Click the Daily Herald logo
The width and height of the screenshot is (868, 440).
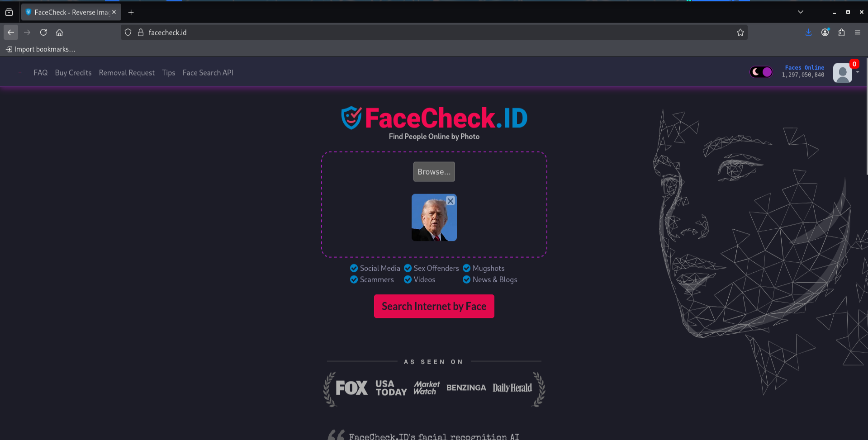pyautogui.click(x=512, y=388)
